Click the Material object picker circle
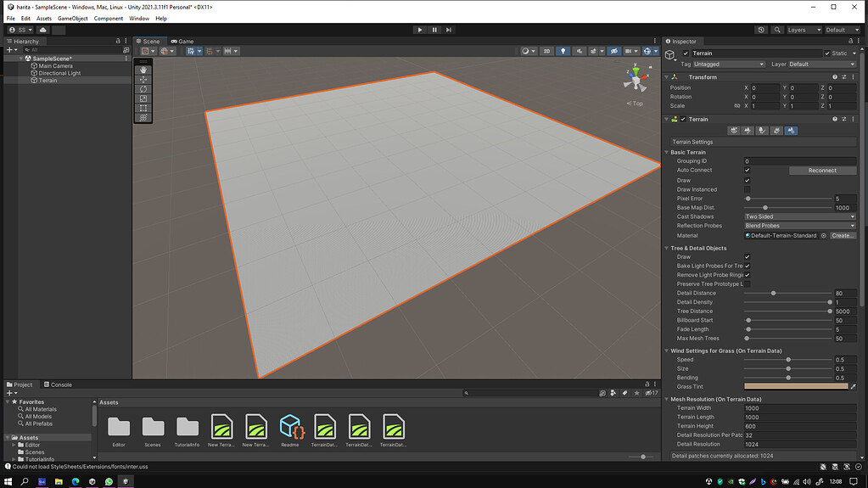 click(824, 236)
